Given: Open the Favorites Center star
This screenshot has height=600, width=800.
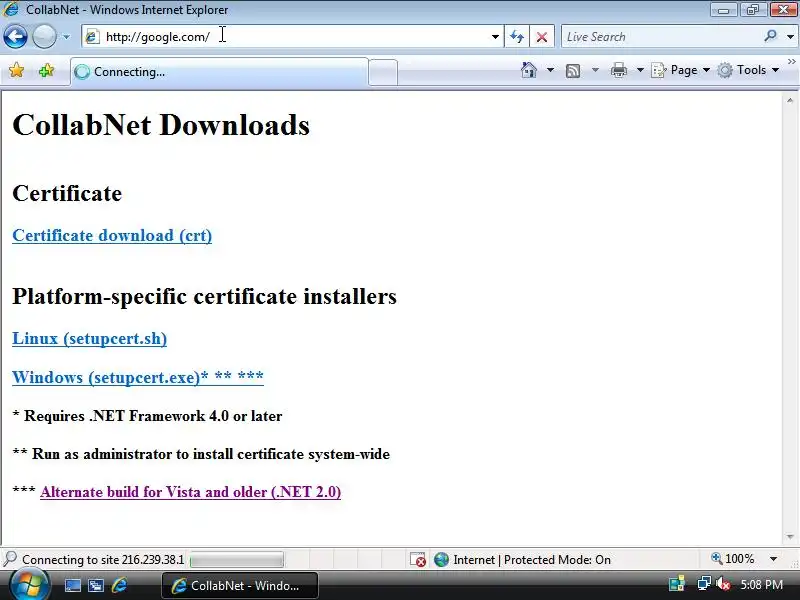Looking at the screenshot, I should [x=17, y=70].
